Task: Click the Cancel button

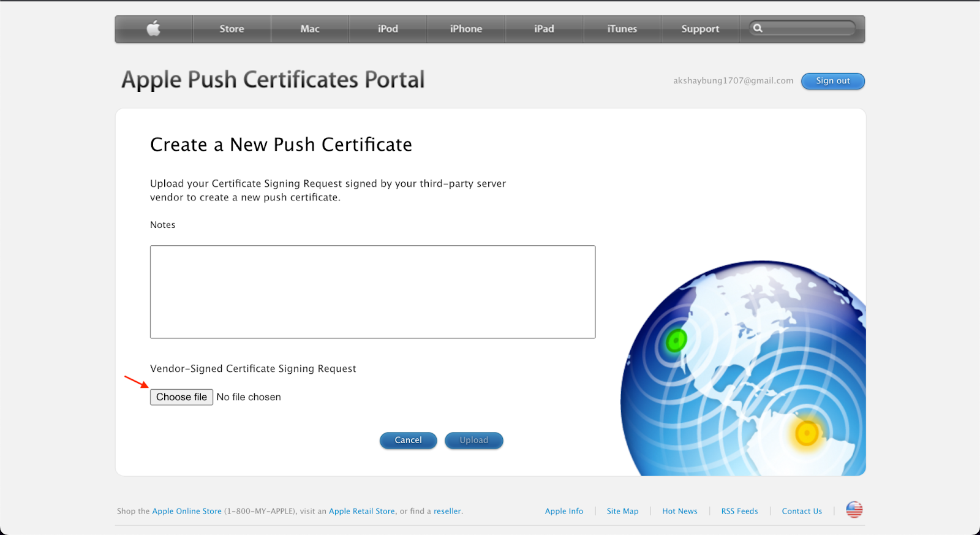Action: point(409,440)
